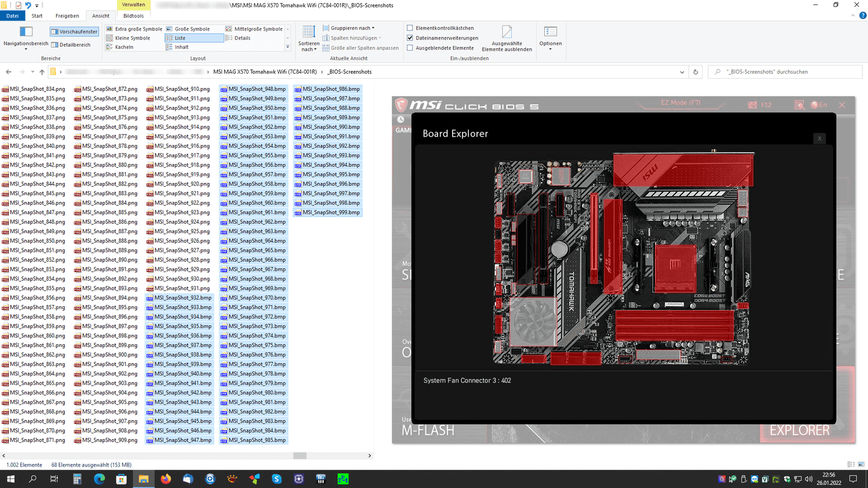Go back with the back arrow
The image size is (868, 488).
(8, 72)
